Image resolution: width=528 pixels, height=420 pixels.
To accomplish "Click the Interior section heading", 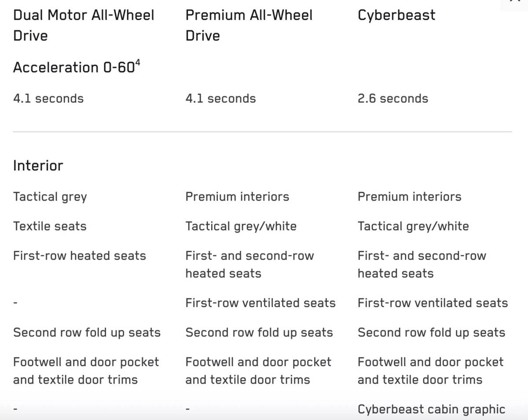I will (x=38, y=166).
